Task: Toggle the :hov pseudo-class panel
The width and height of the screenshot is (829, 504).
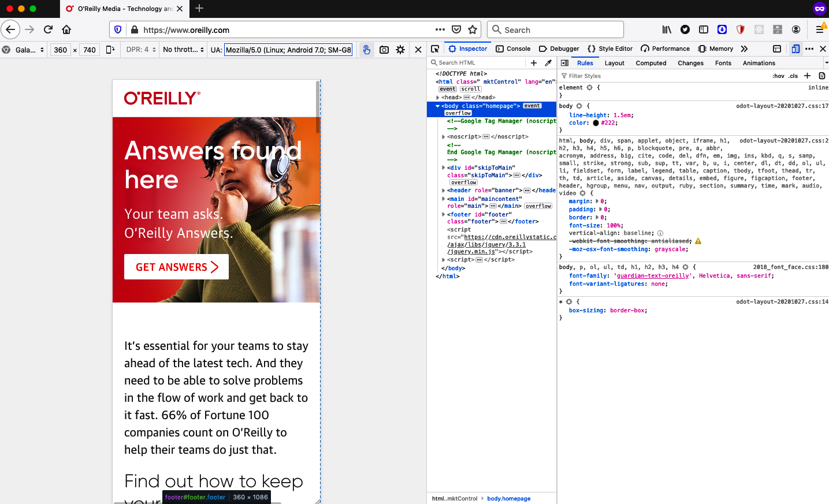Action: 778,76
